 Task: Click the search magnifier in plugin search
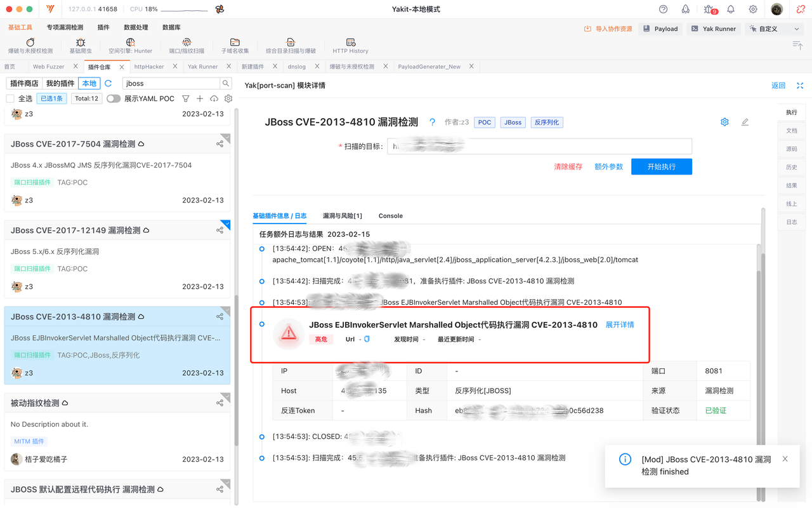click(225, 83)
